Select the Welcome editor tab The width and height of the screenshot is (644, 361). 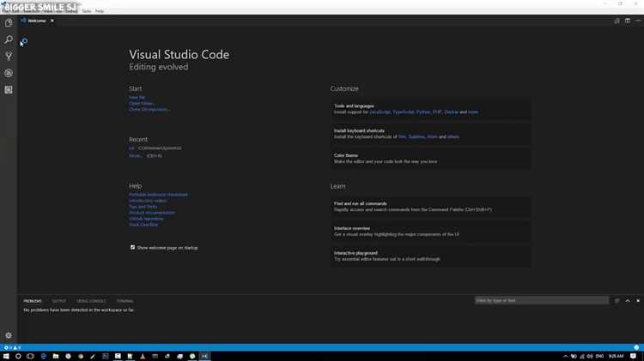[x=37, y=21]
